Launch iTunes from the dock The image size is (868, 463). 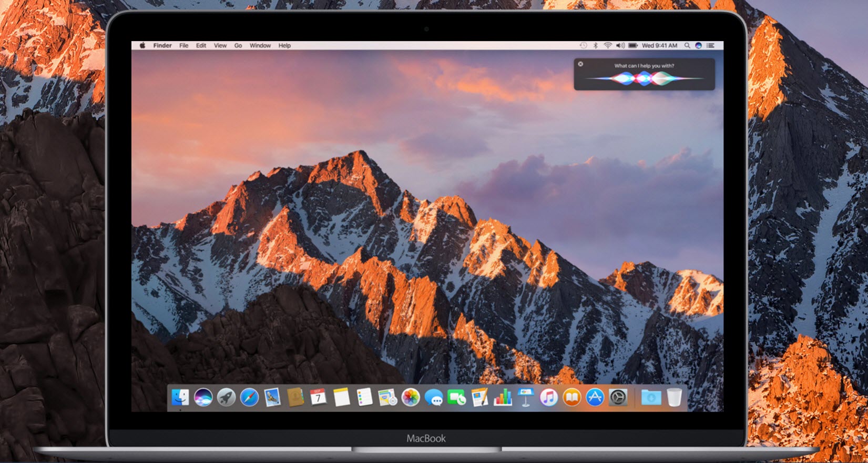coord(548,397)
